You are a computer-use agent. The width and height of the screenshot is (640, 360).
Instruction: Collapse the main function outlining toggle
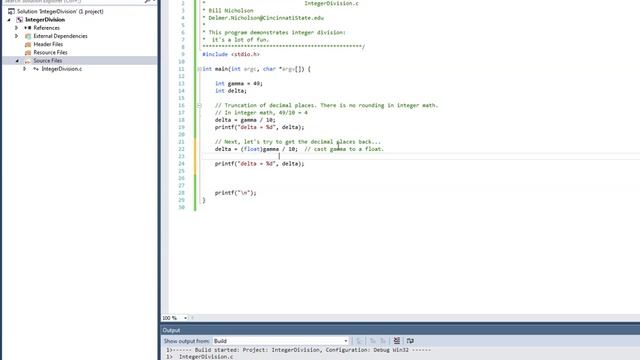199,69
